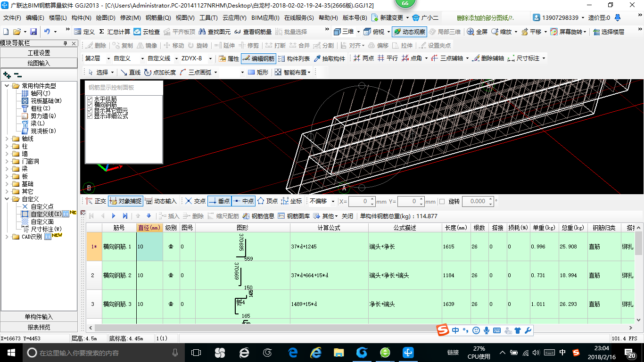Open the BIM应用(I) menu
The height and width of the screenshot is (362, 644).
point(265,18)
